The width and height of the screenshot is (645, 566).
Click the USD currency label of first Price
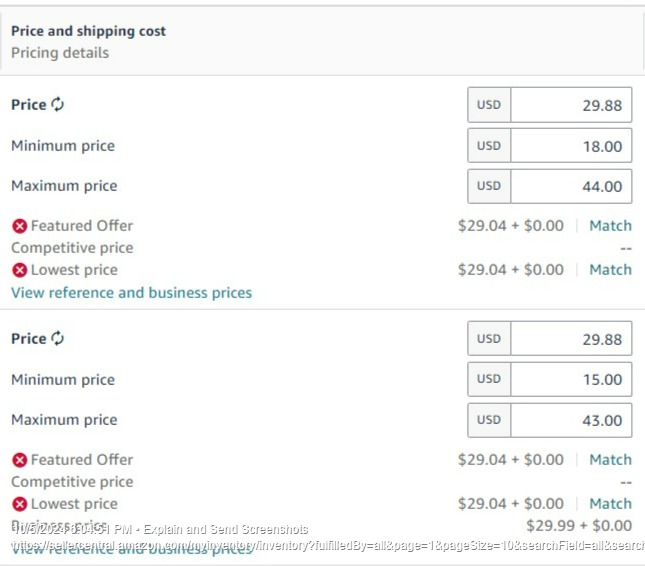pyautogui.click(x=489, y=105)
